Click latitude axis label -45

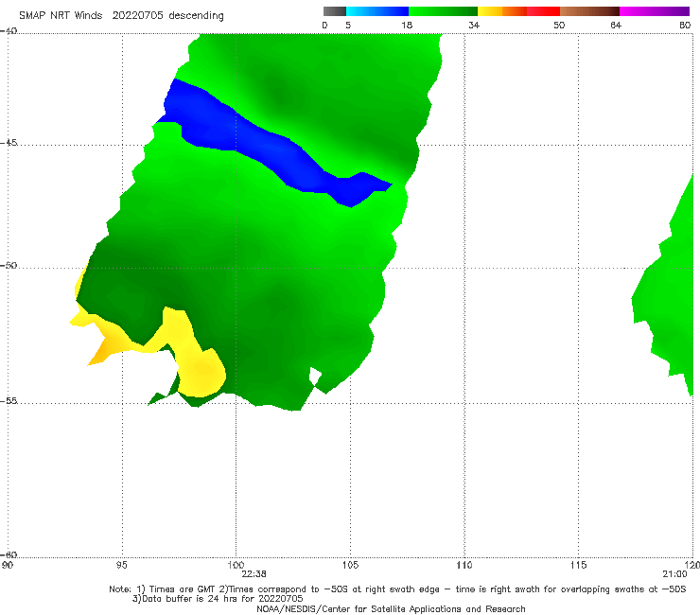click(9, 143)
